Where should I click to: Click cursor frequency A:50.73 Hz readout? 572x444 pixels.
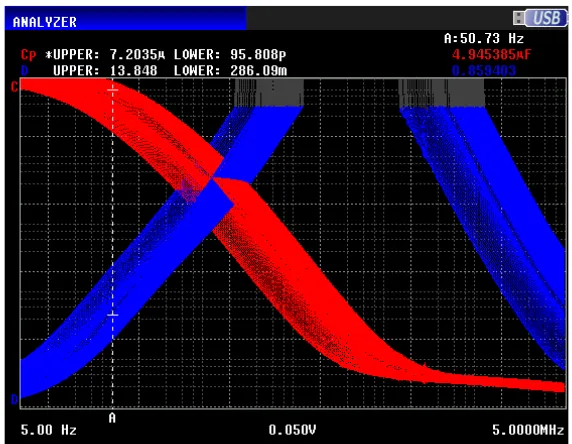tap(484, 38)
